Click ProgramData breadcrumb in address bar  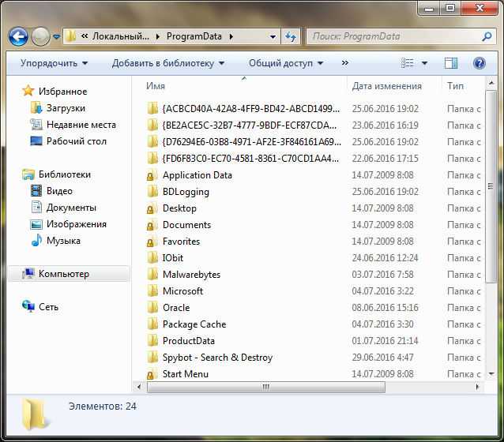(x=194, y=36)
